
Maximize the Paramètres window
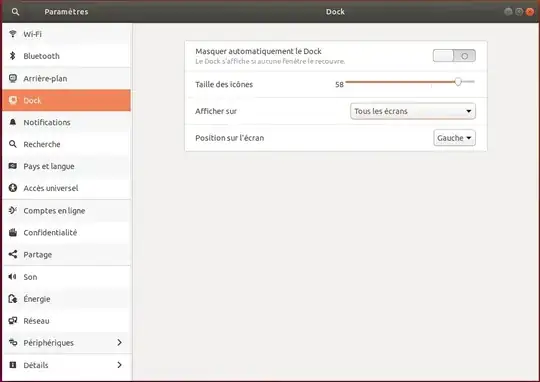point(519,12)
